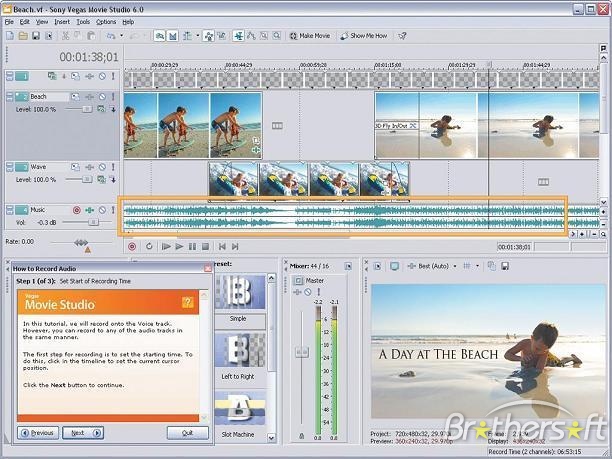Collapse the Music track height
This screenshot has width=612, height=459.
[9, 208]
